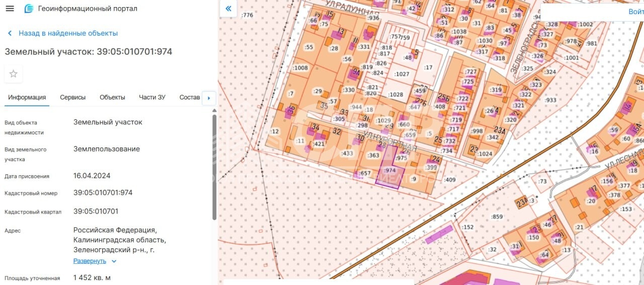Click the back arrow beside Назад в найденные объекты
This screenshot has height=285, width=644.
10,33
